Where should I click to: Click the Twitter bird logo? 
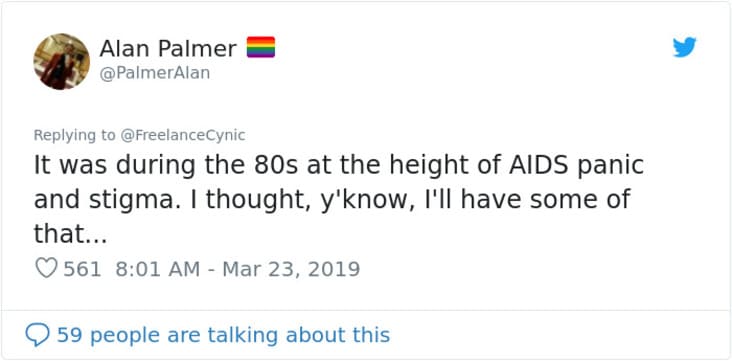click(684, 47)
